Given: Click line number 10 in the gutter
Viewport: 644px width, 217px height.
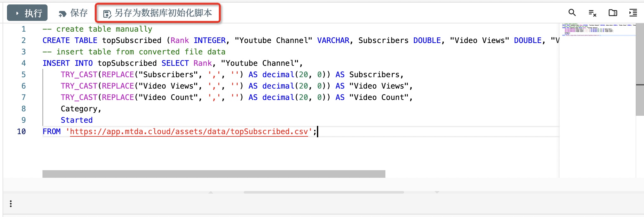Looking at the screenshot, I should 22,132.
